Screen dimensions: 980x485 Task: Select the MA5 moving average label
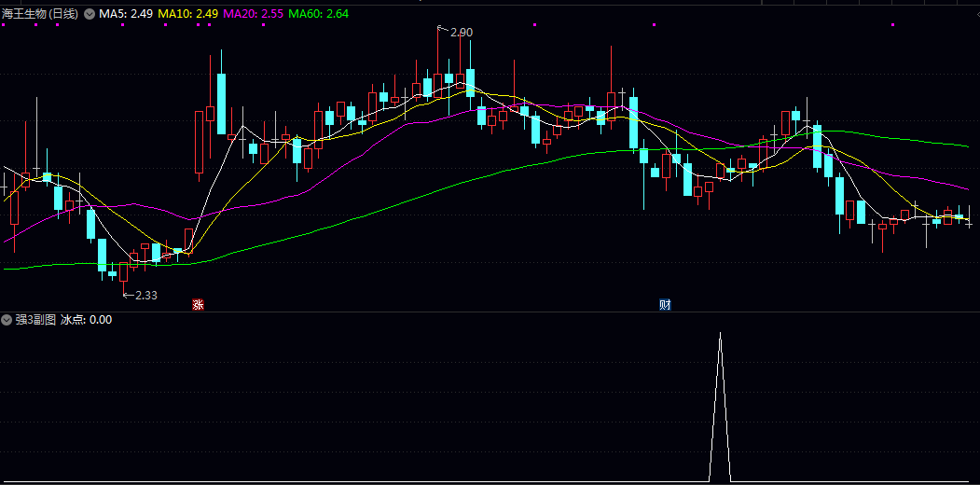[126, 14]
